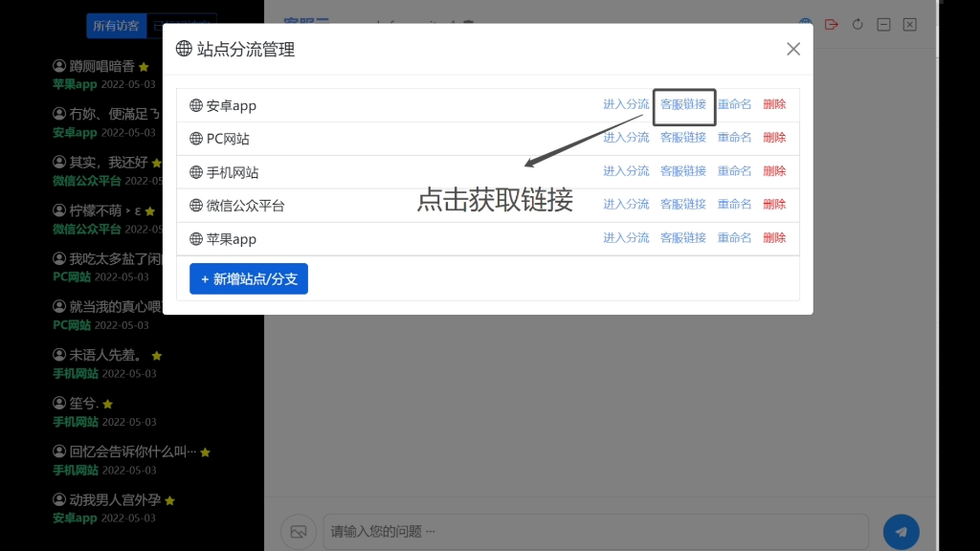Enter 进入分流 for the 苹果app site
Screen dimensions: 980x551
[x=625, y=237]
